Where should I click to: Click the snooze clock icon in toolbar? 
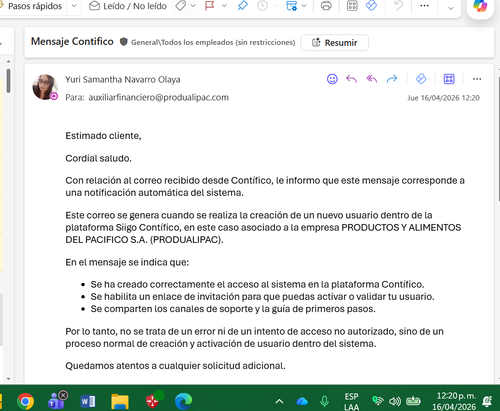263,6
